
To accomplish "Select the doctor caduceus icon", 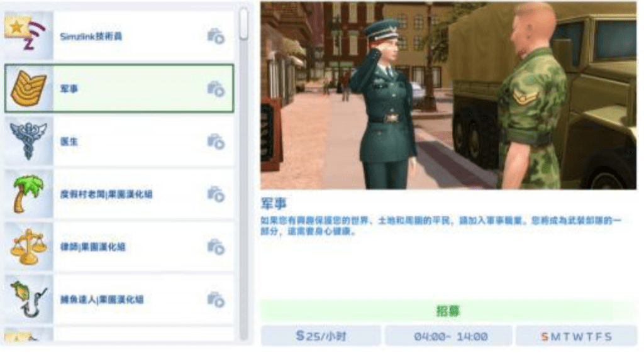I will tap(28, 141).
